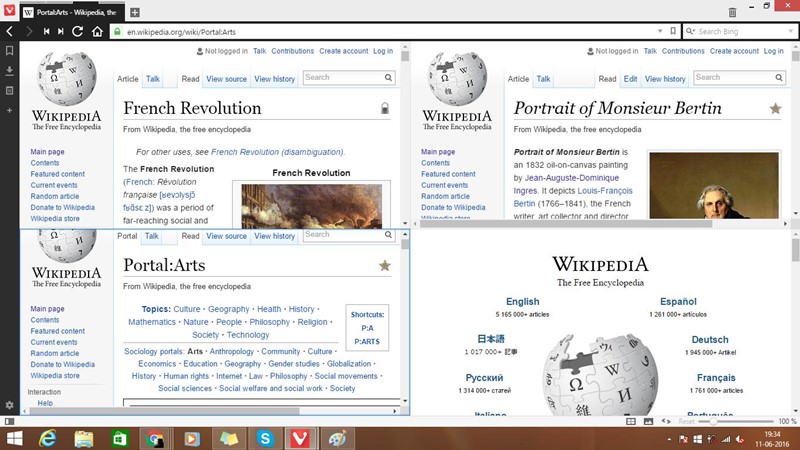
Task: Toggle image loading in status bar
Action: 648,421
